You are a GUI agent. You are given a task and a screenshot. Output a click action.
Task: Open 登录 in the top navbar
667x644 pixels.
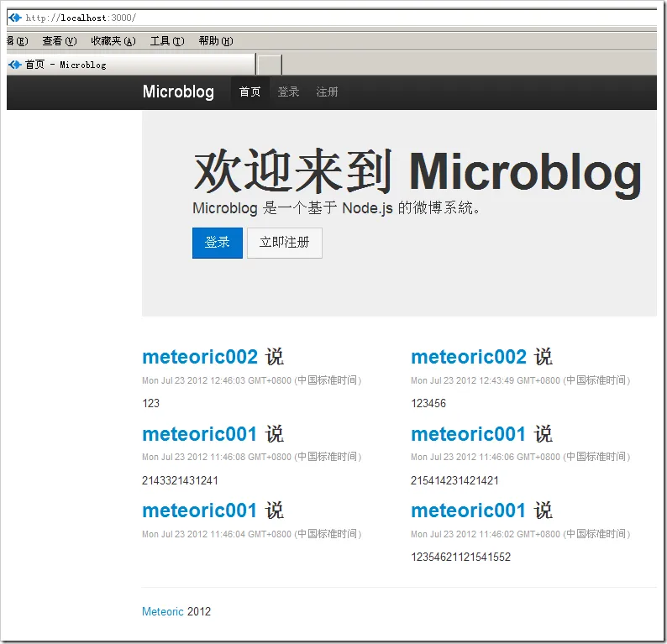[x=288, y=92]
